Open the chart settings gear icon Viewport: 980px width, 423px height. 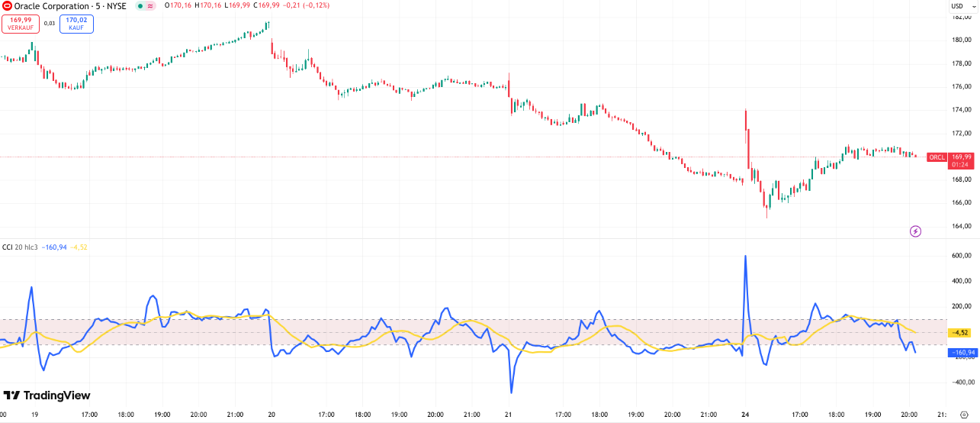(x=963, y=415)
